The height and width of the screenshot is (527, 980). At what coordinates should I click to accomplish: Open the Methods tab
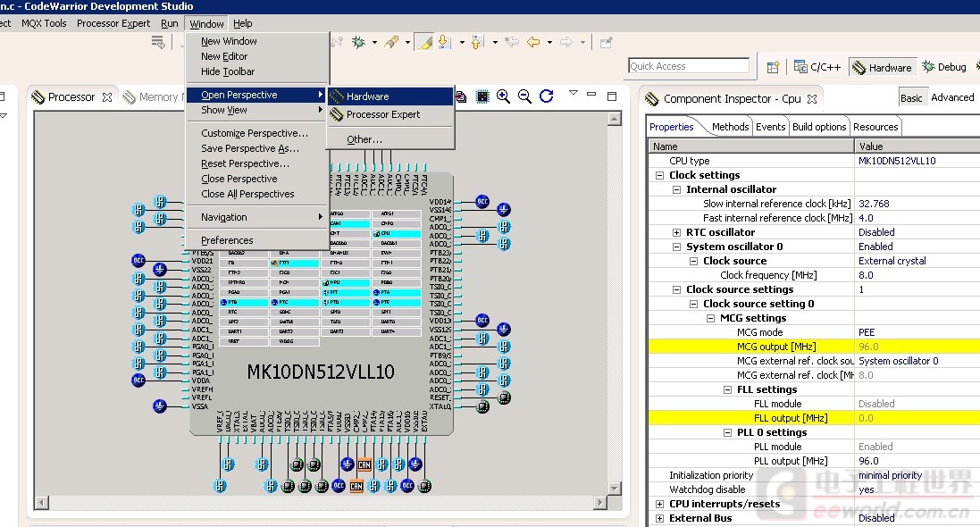tap(730, 127)
